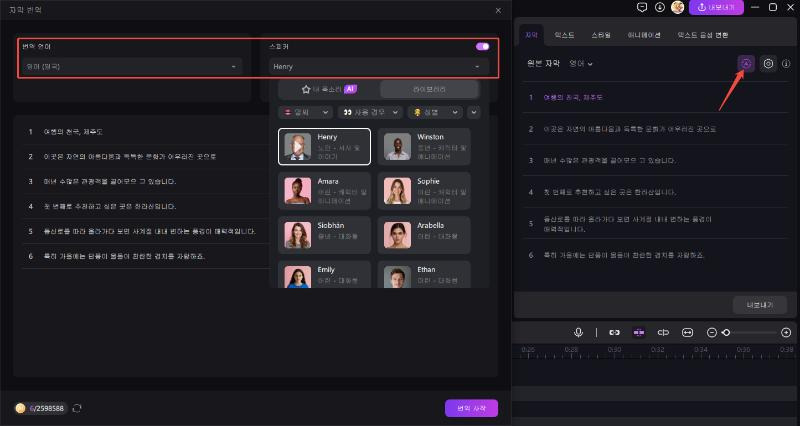Click the subtitle translate icon in right panel
The image size is (800, 426).
point(746,64)
